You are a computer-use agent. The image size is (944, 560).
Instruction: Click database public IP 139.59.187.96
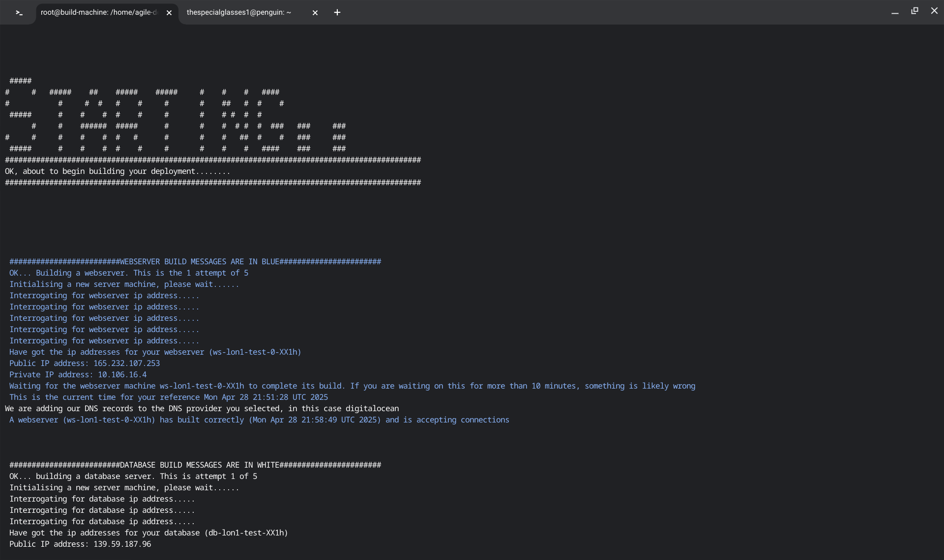pos(122,544)
